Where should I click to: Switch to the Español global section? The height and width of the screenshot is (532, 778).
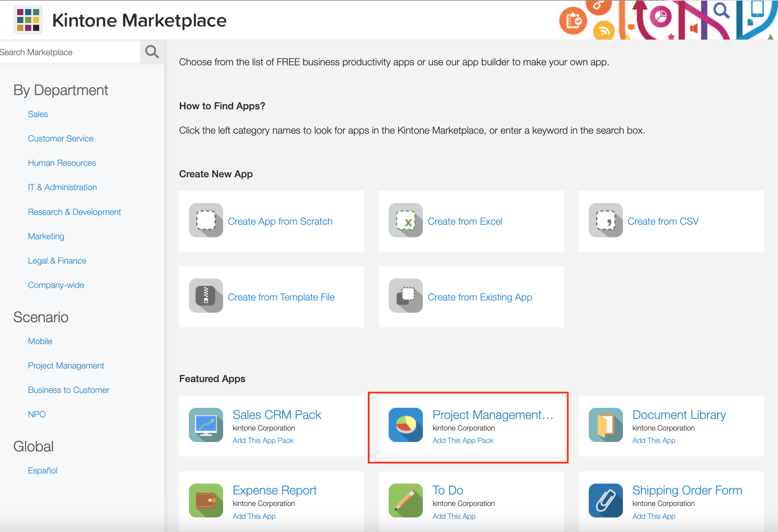pyautogui.click(x=43, y=470)
